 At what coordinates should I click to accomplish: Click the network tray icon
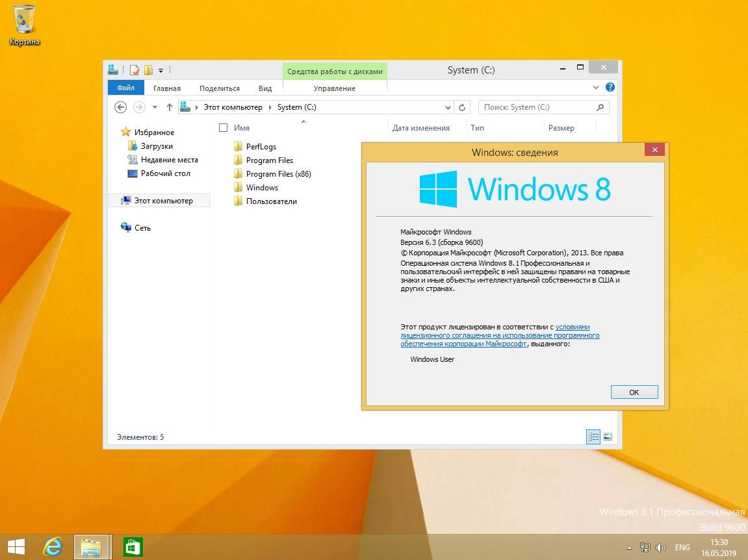(645, 547)
